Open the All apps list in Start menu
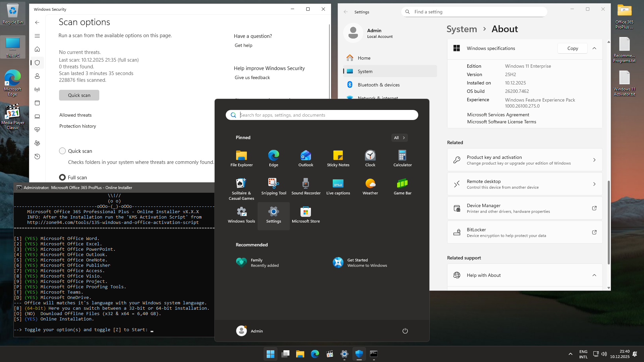Image resolution: width=644 pixels, height=362 pixels. pyautogui.click(x=399, y=137)
